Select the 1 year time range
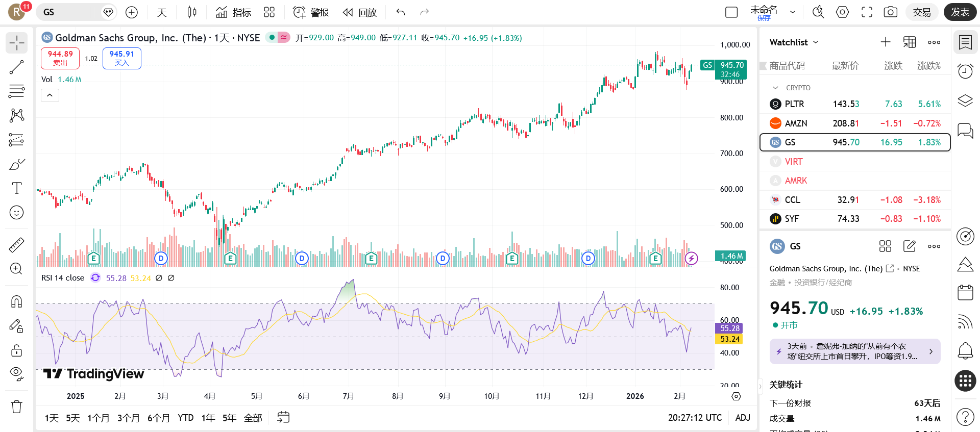Image resolution: width=980 pixels, height=432 pixels. pos(208,418)
